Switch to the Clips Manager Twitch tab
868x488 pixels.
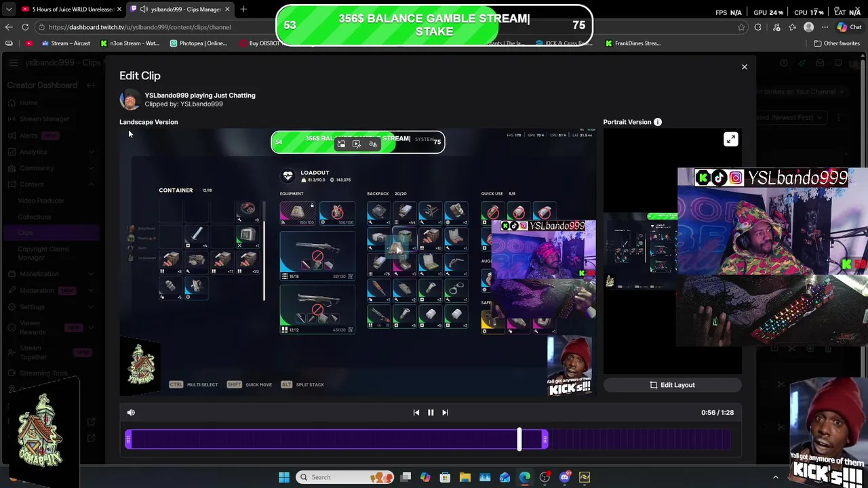pyautogui.click(x=179, y=9)
